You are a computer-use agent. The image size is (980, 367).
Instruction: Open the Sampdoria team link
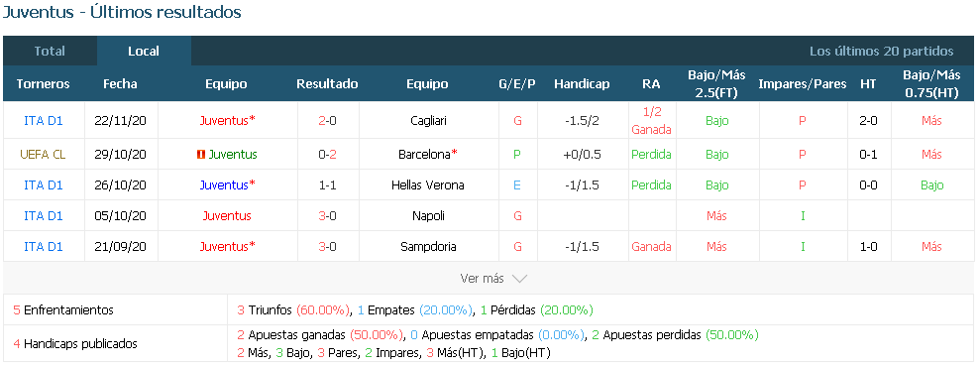428,246
